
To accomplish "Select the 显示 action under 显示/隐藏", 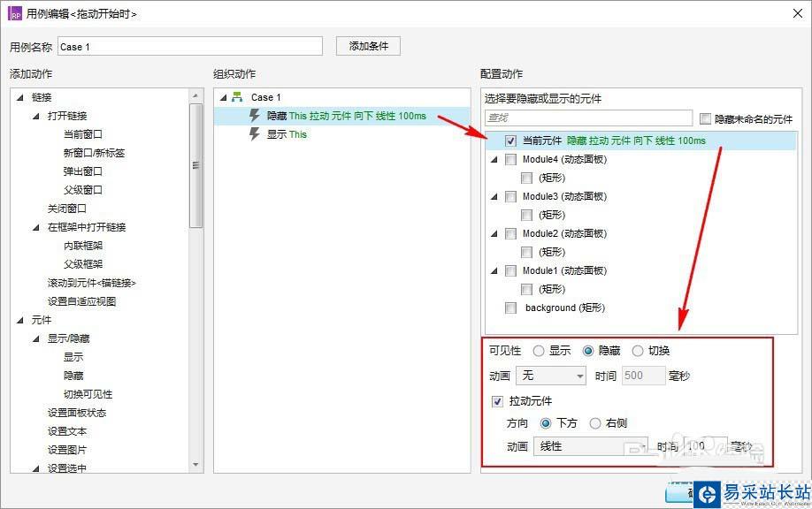I will pyautogui.click(x=73, y=357).
